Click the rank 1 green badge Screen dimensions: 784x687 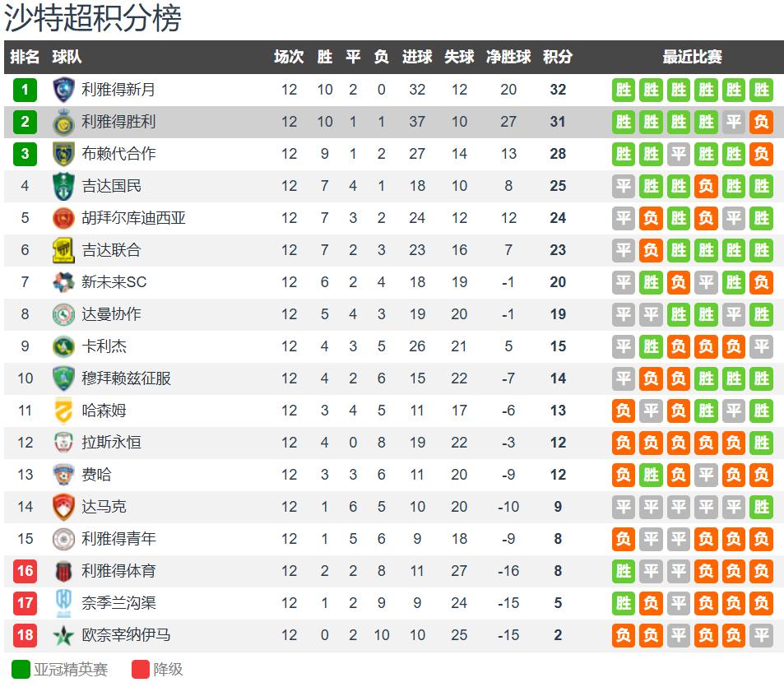26,90
